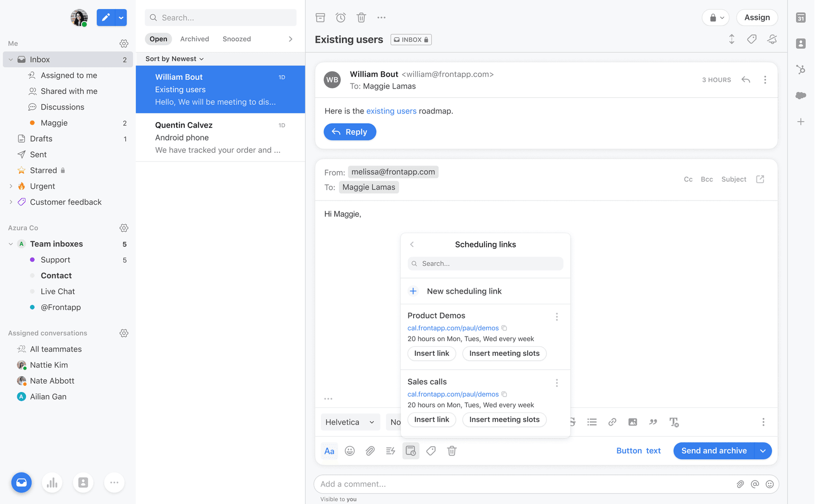
Task: Insert a hyperlink with the link icon
Action: point(612,422)
